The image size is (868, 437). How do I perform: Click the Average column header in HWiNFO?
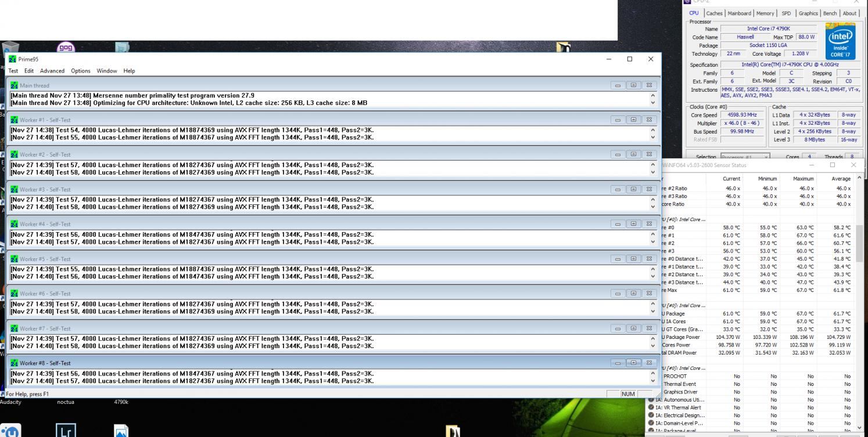click(x=841, y=179)
